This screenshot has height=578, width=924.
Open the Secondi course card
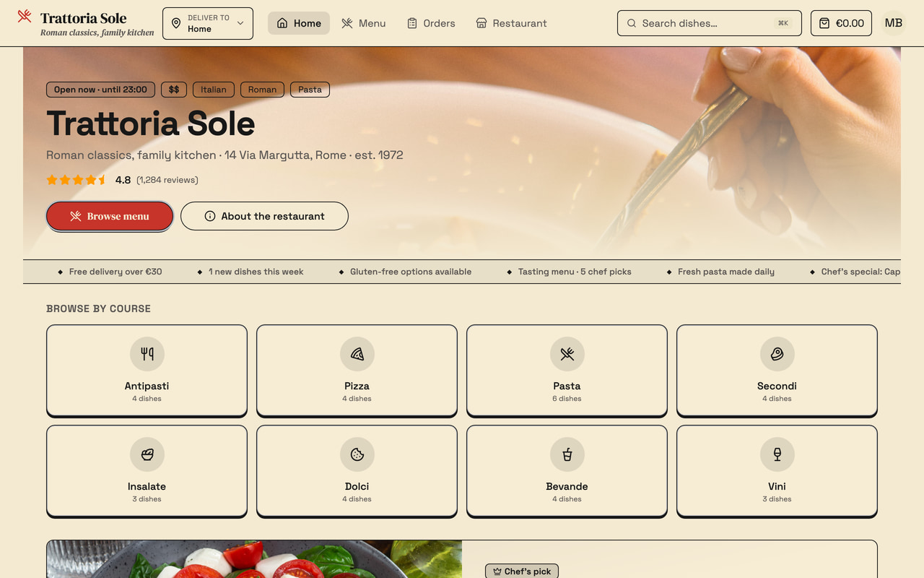tap(777, 370)
